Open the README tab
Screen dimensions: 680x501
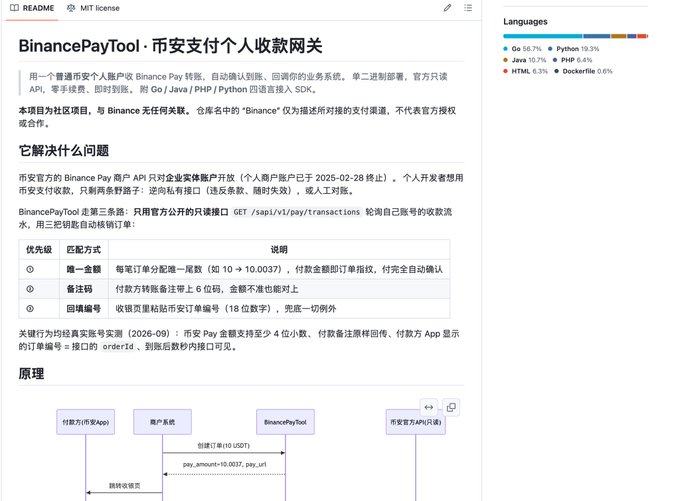[32, 8]
